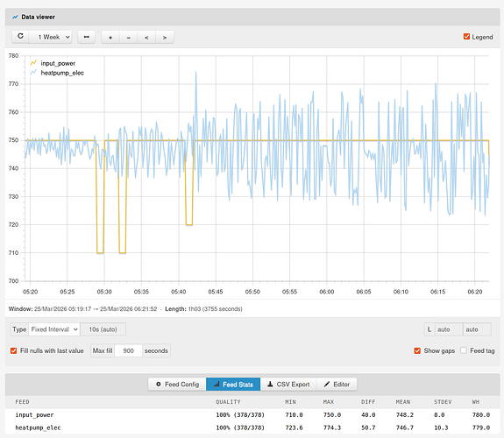Click the Data viewer chart icon
Image resolution: width=504 pixels, height=438 pixels.
[x=15, y=17]
